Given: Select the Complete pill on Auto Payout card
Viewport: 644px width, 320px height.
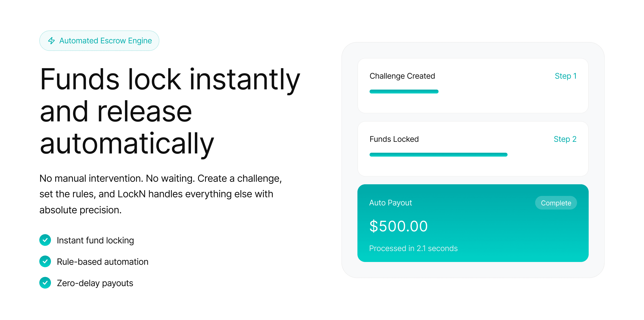Looking at the screenshot, I should tap(556, 203).
